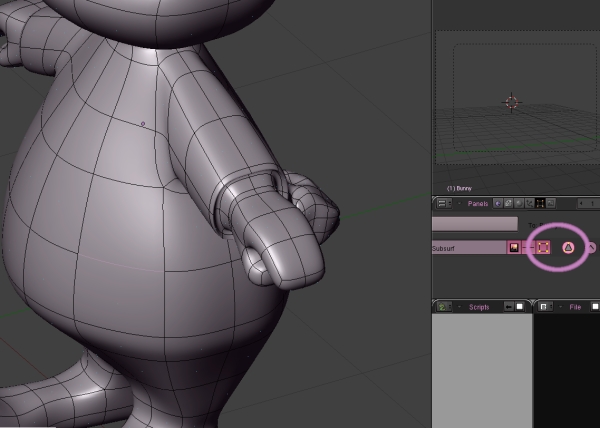The image size is (600, 428).
Task: Collapse text editor header menus arrow
Action: (561, 307)
